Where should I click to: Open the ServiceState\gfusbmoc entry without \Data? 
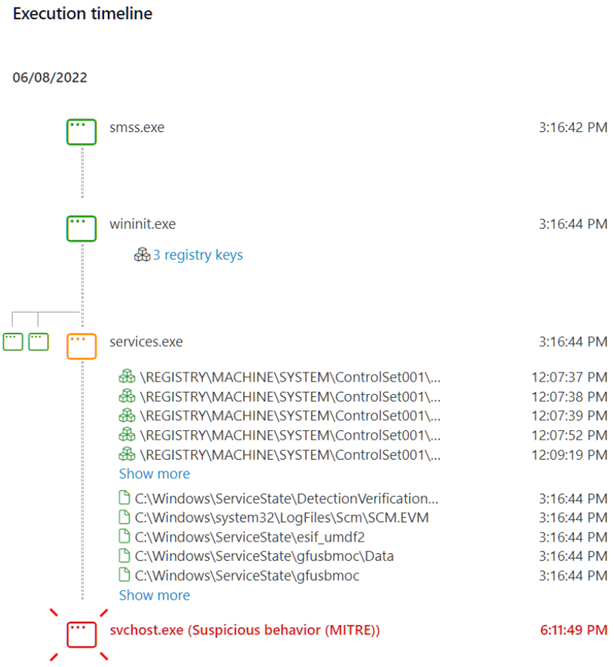247,576
